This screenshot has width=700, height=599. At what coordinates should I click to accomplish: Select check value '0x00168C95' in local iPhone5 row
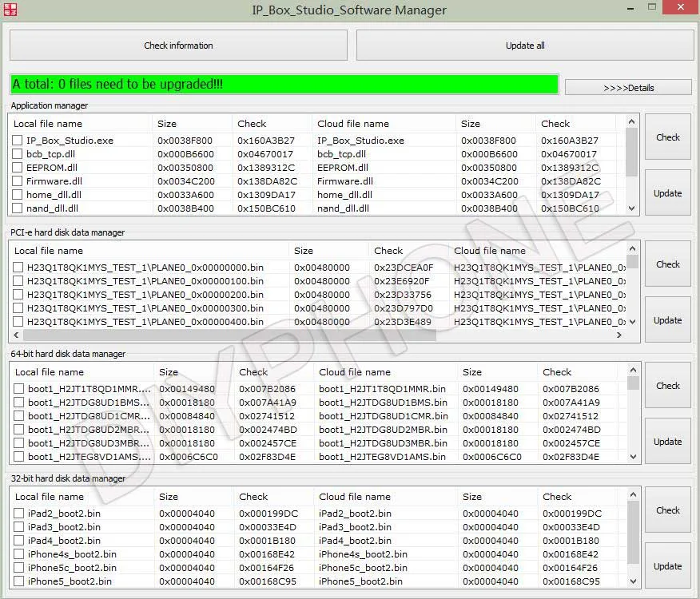(268, 581)
